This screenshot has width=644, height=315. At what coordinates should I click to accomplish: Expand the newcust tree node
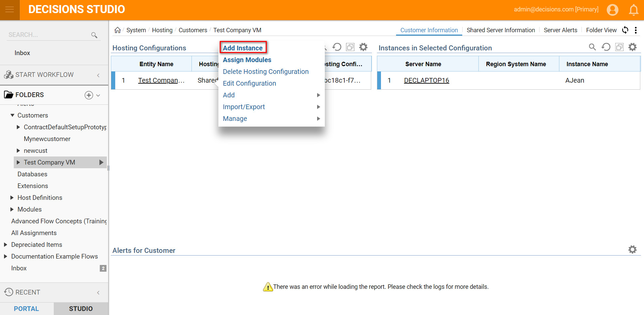pyautogui.click(x=18, y=150)
